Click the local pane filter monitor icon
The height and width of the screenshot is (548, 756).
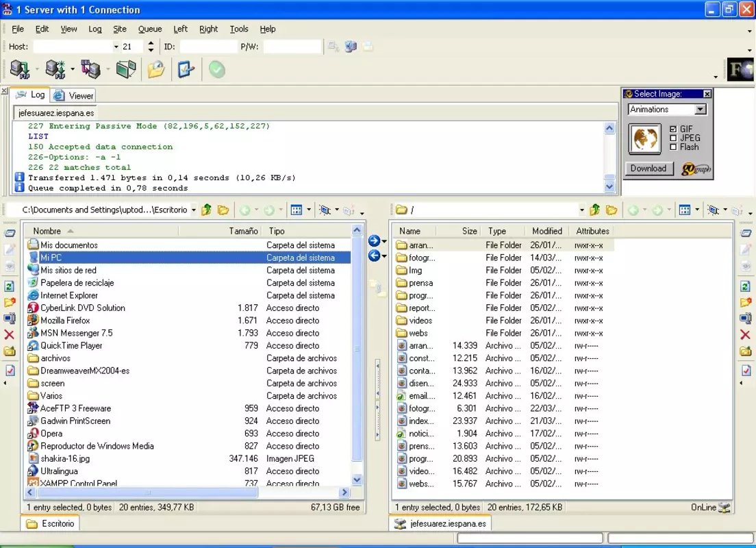click(325, 210)
